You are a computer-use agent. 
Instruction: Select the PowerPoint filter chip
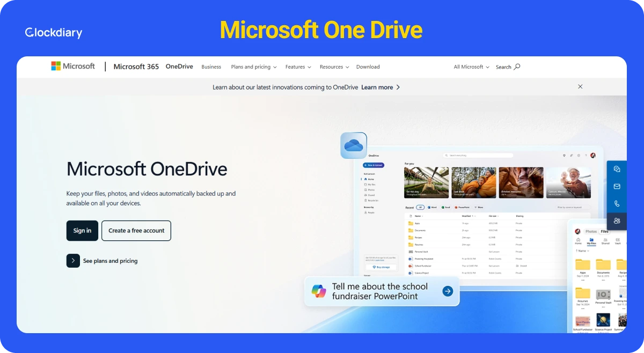(x=463, y=207)
